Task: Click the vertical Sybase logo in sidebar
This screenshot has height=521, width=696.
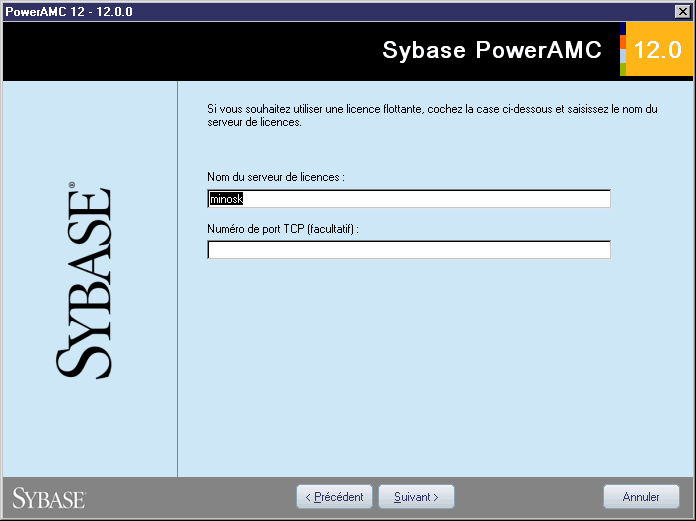Action: point(84,280)
